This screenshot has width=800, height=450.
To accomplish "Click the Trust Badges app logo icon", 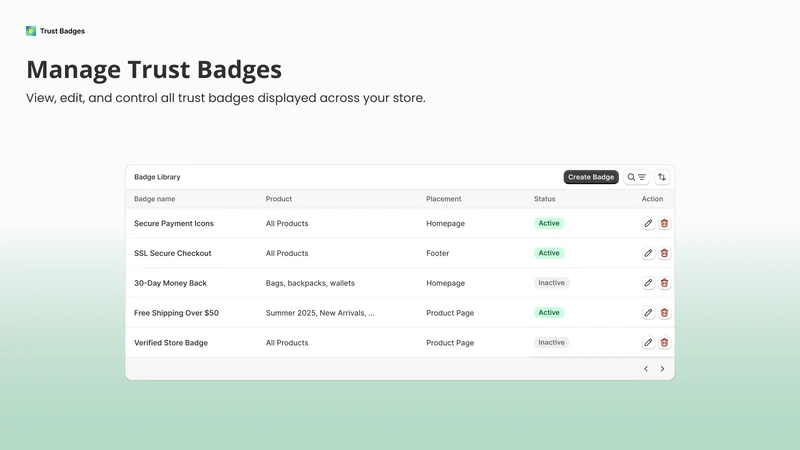I will (x=31, y=31).
